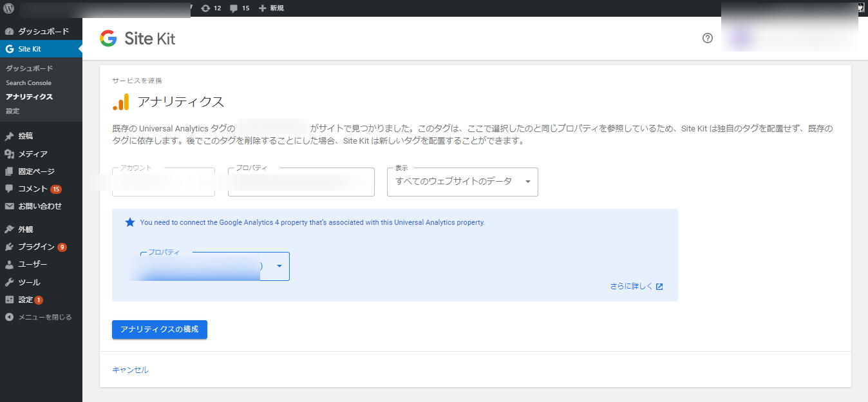
Task: Click the wrench icon beside ツール
Action: click(x=9, y=282)
